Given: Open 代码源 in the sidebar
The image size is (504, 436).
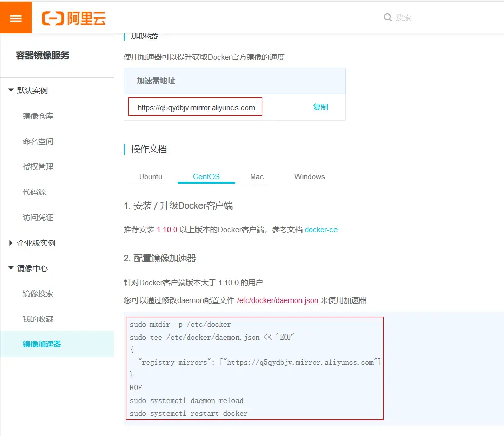Looking at the screenshot, I should click(34, 192).
